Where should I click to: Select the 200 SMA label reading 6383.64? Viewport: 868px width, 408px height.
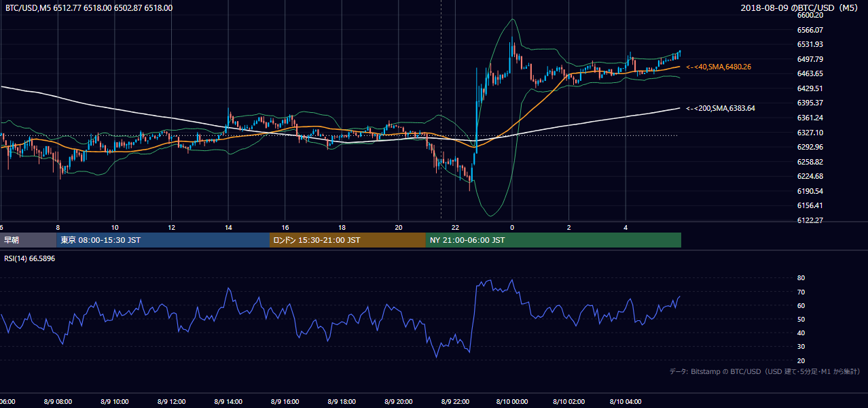[721, 108]
